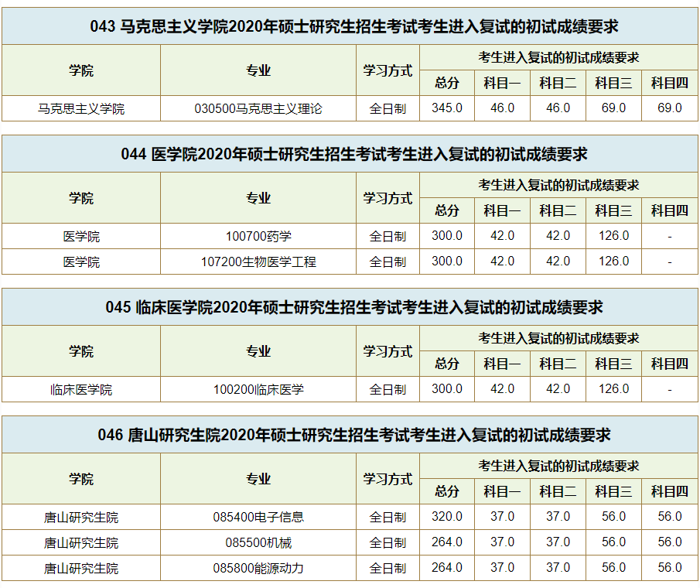Select the 100200临床医学 major cell
700x588 pixels.
258,389
